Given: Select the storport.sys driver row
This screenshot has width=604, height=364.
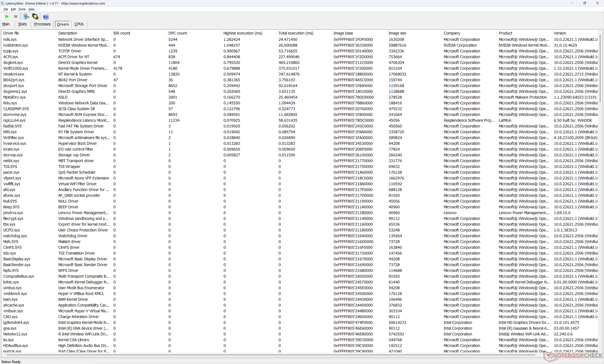Looking at the screenshot, I should tap(300, 85).
